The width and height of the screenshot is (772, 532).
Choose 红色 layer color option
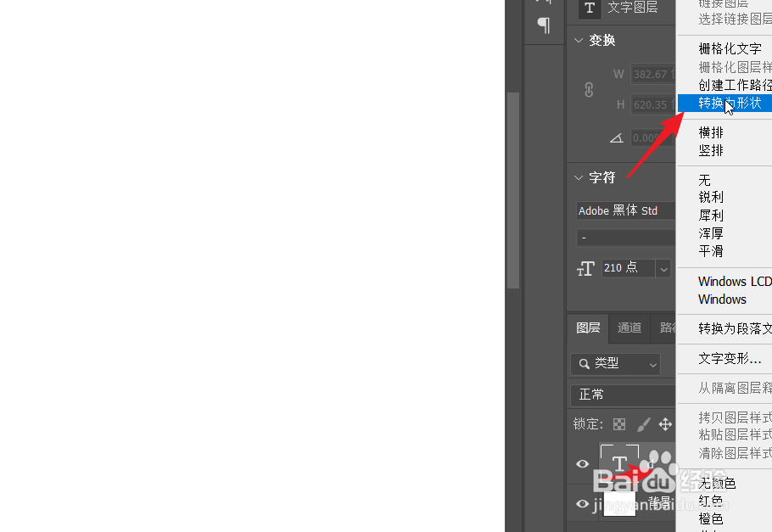tap(711, 501)
